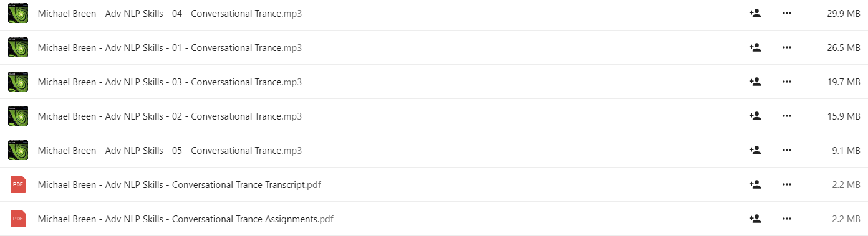Share the Conversational Trance Assignments pdf
Screen dimensions: 868x236
[755, 219]
